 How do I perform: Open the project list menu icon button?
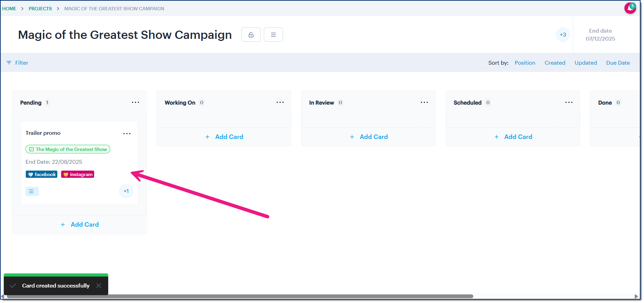tap(273, 35)
